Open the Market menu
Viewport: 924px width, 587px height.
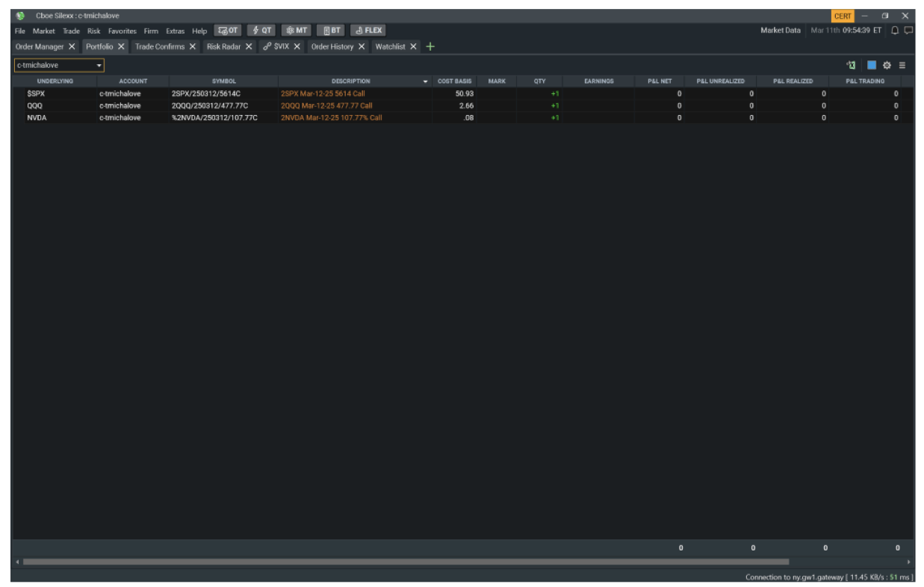tap(44, 31)
